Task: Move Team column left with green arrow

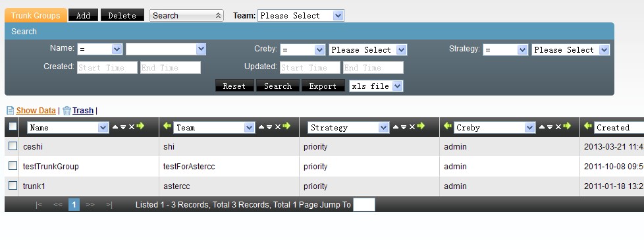Action: coord(167,126)
